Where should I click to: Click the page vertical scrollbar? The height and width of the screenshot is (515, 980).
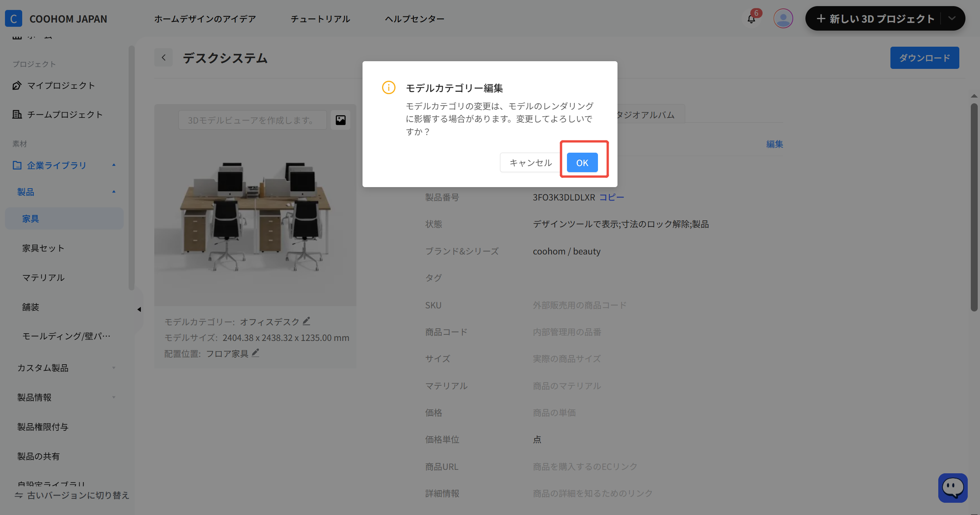(974, 207)
